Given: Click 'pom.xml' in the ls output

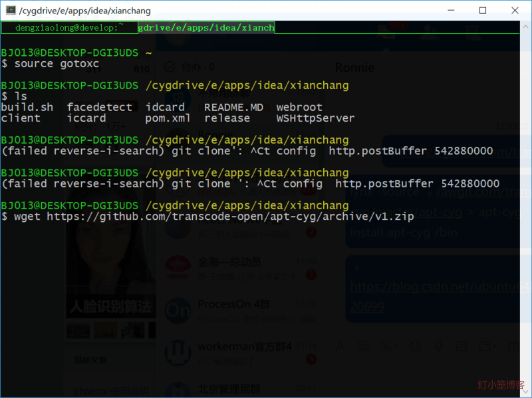Looking at the screenshot, I should 168,118.
